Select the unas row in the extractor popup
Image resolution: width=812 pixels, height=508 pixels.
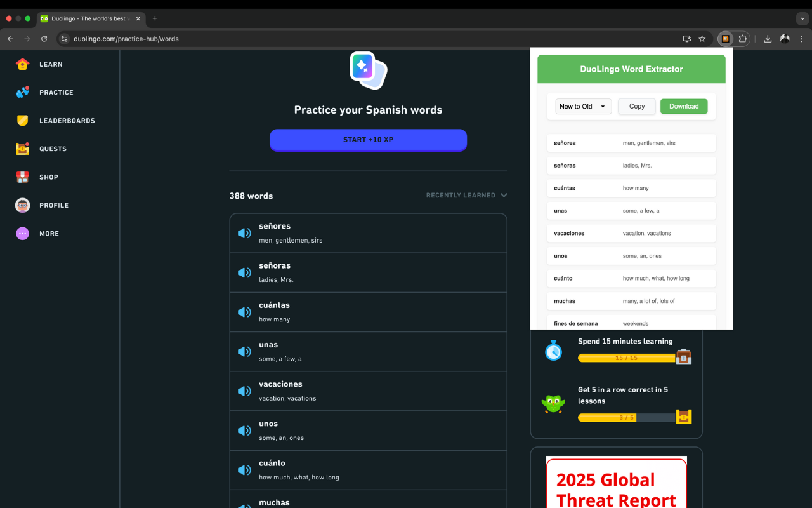coord(631,211)
